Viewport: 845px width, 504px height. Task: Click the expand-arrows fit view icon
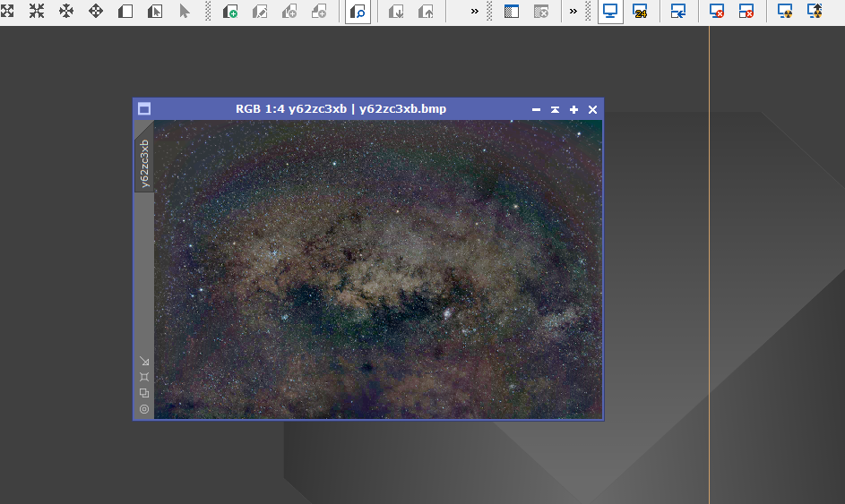click(x=6, y=11)
